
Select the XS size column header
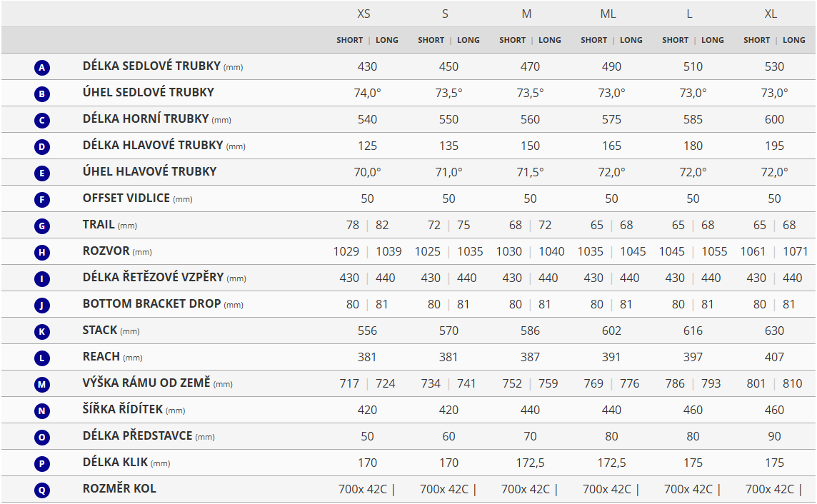point(364,14)
